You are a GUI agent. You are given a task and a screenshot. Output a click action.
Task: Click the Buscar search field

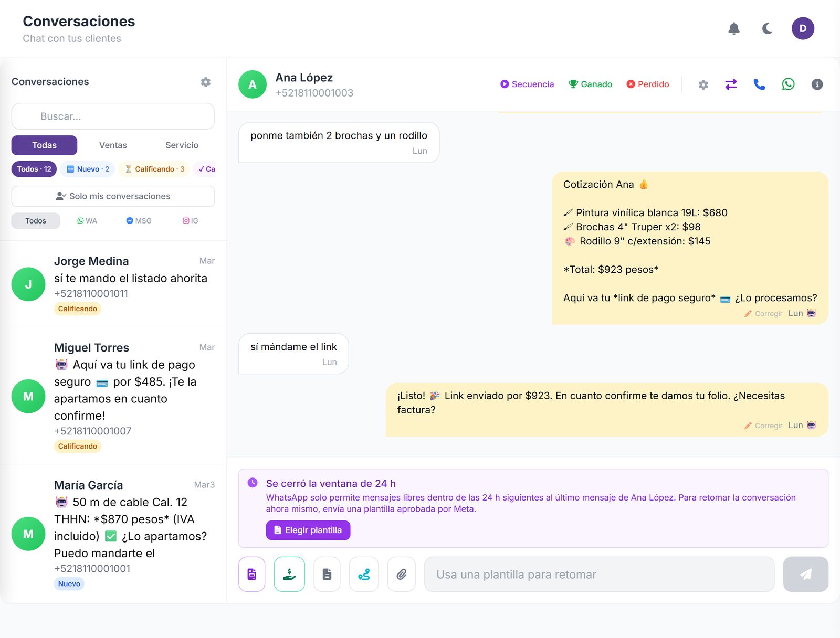point(113,116)
